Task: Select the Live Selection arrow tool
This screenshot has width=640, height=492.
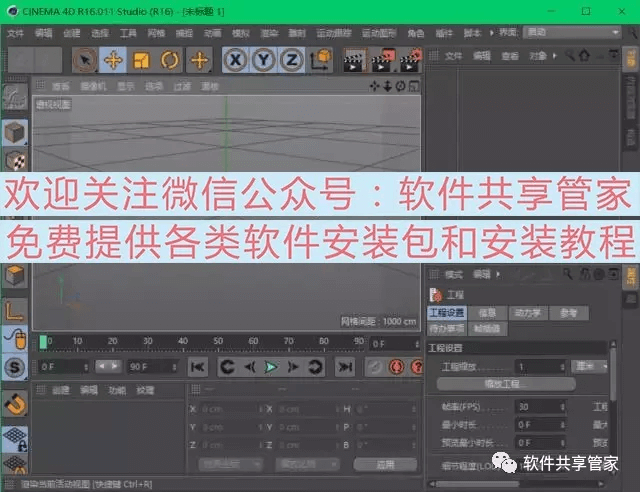Action: tap(85, 60)
